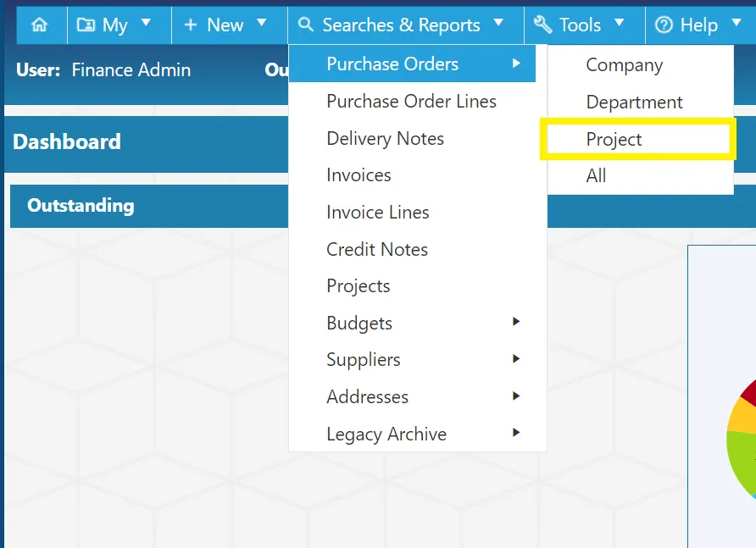Open the Help dropdown arrow
756x548 pixels.
[x=737, y=23]
